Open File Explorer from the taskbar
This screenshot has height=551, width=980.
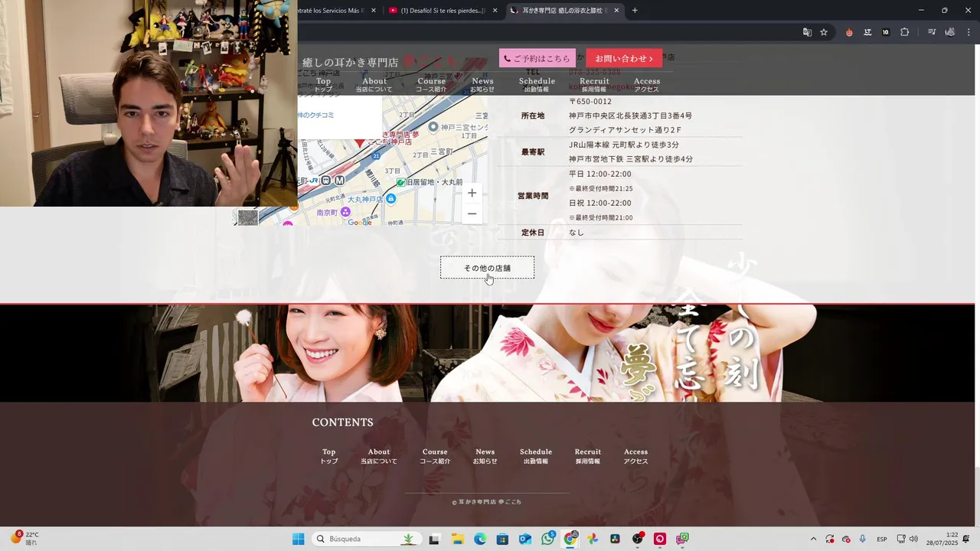pos(457,539)
